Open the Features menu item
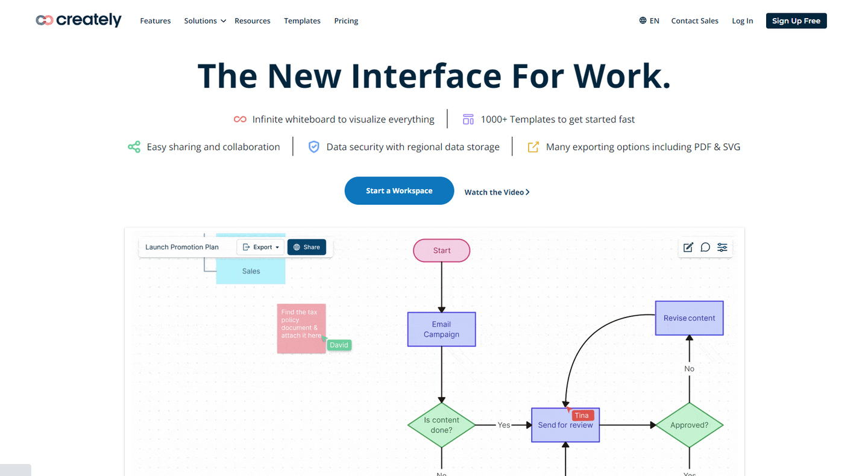The image size is (868, 476). pos(156,20)
